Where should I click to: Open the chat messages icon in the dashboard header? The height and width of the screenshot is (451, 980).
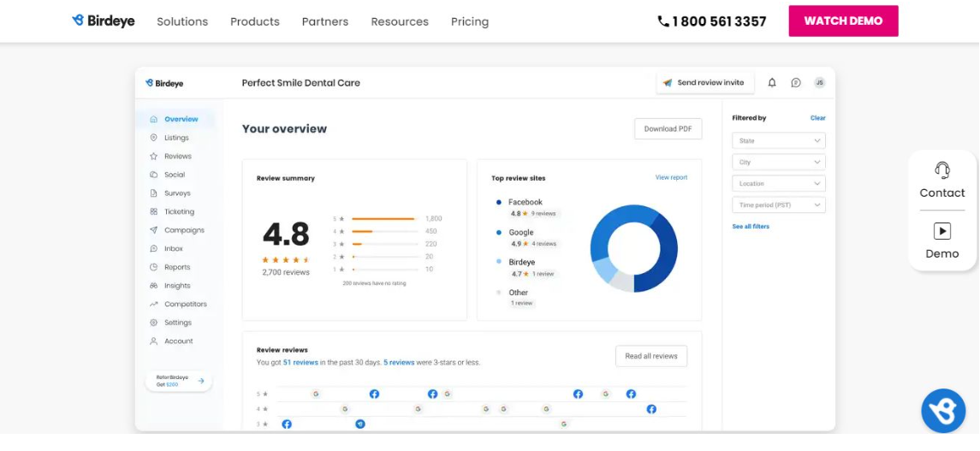click(x=796, y=82)
